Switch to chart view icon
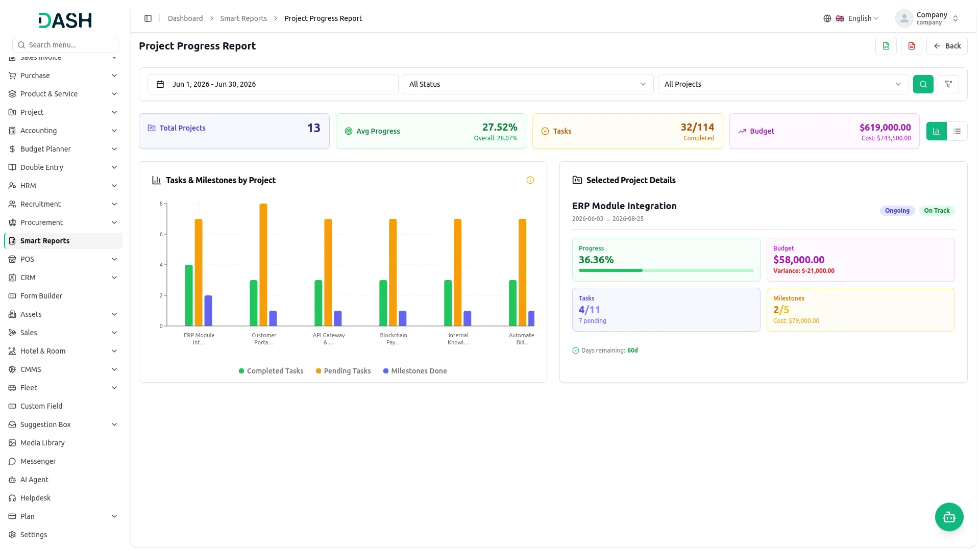 [937, 131]
